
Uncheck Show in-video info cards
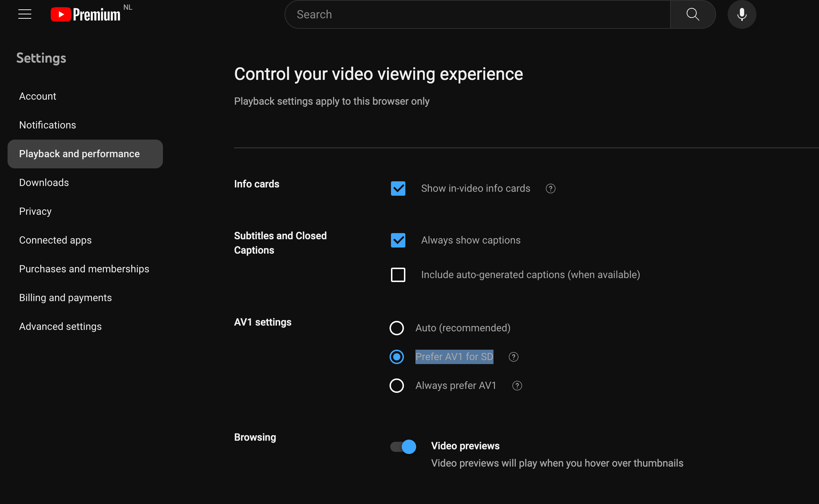(398, 189)
